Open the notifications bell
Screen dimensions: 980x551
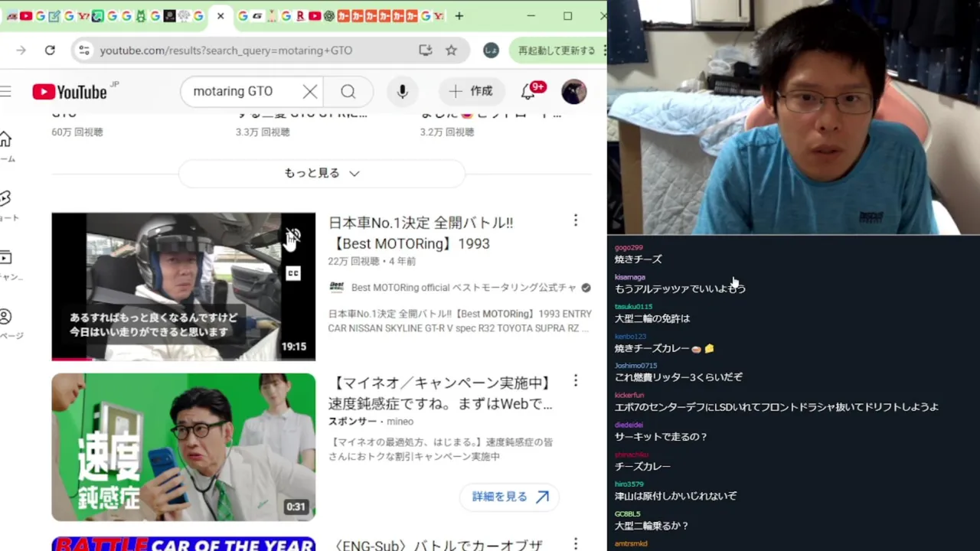[528, 92]
